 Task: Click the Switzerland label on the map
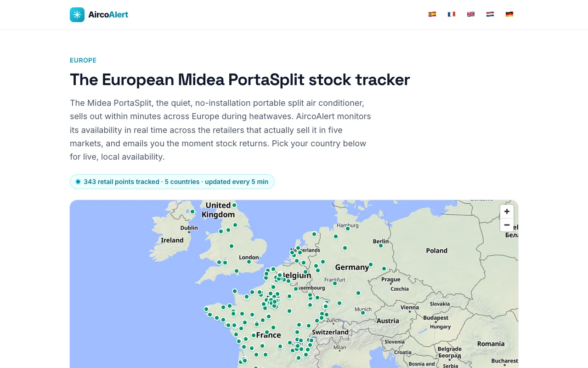(330, 332)
